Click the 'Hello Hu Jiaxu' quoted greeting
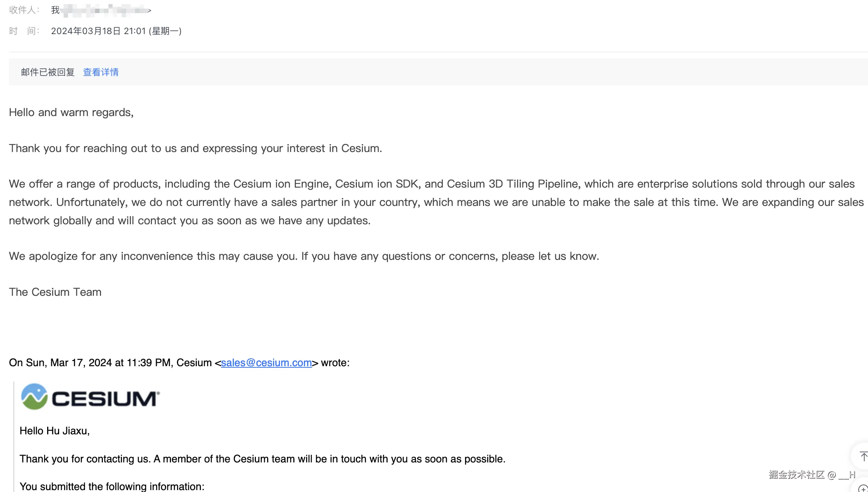The image size is (868, 492). [x=55, y=431]
